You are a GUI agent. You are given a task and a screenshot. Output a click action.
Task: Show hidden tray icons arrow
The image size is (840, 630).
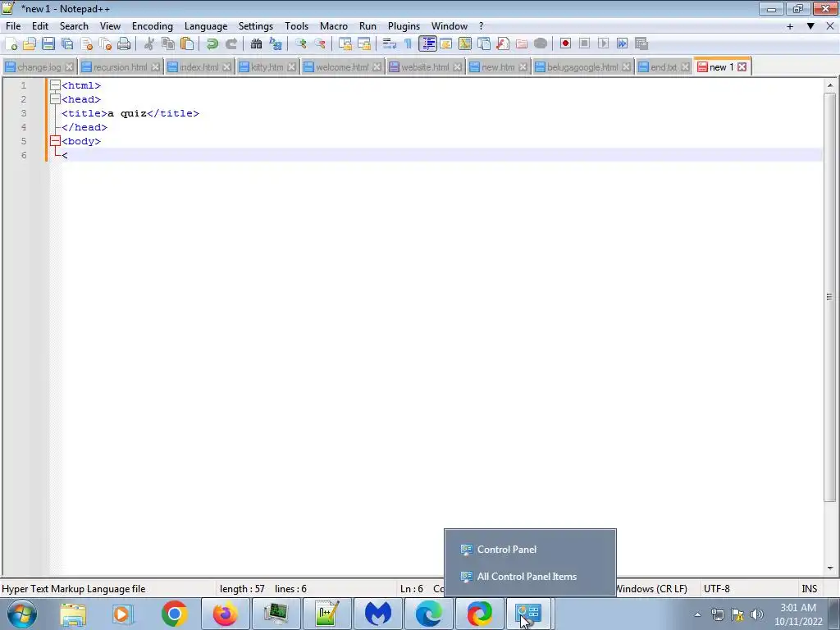point(697,614)
